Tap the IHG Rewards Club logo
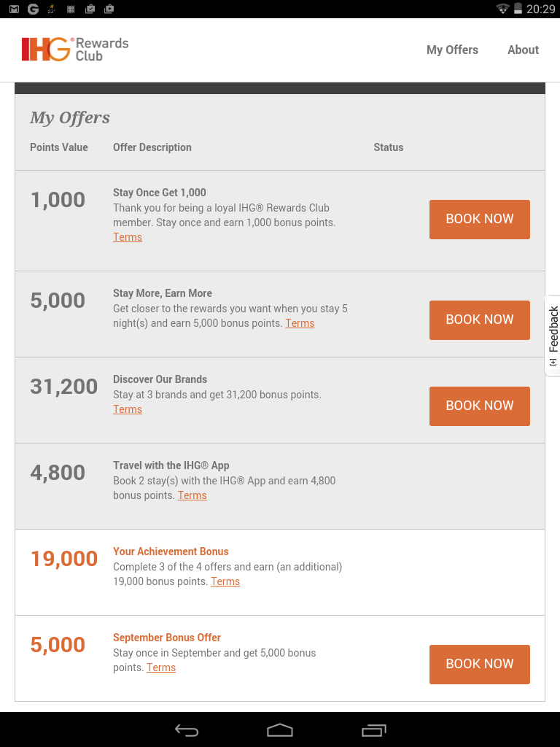This screenshot has height=747, width=560. pos(75,50)
